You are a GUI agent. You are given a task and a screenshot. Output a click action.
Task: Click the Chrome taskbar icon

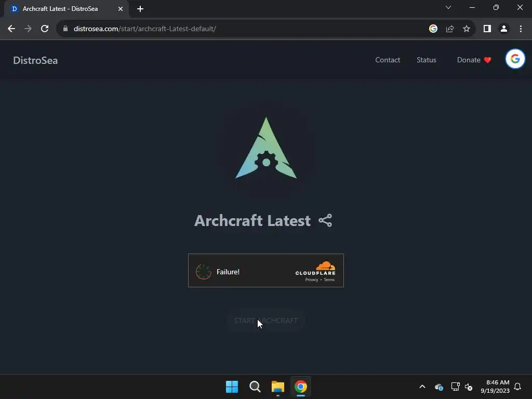301,387
